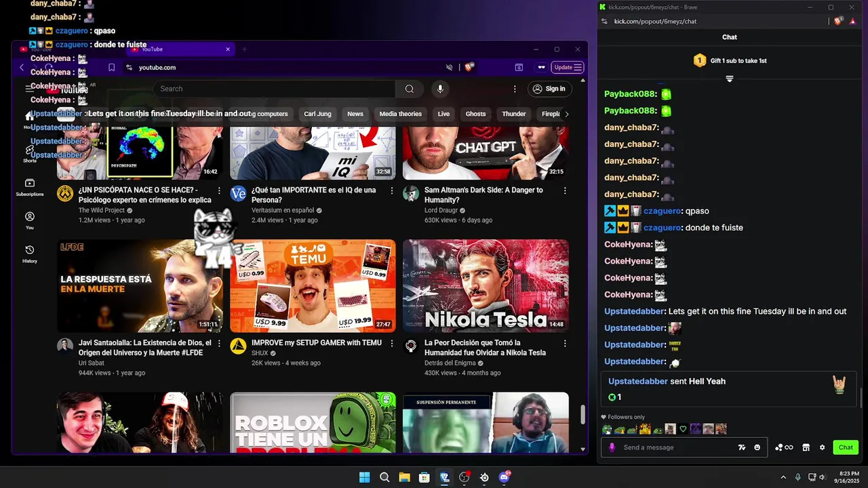The image size is (868, 488).
Task: Open Lord Draugr channel name link
Action: (441, 210)
